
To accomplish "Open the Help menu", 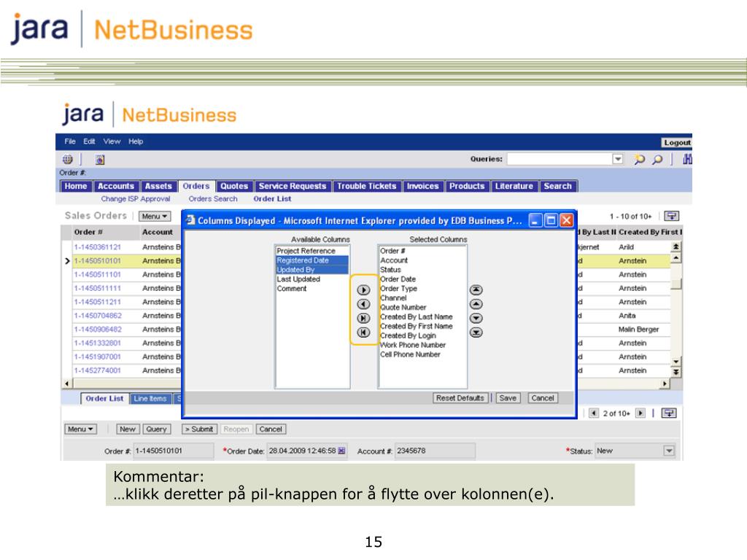I will [x=136, y=141].
